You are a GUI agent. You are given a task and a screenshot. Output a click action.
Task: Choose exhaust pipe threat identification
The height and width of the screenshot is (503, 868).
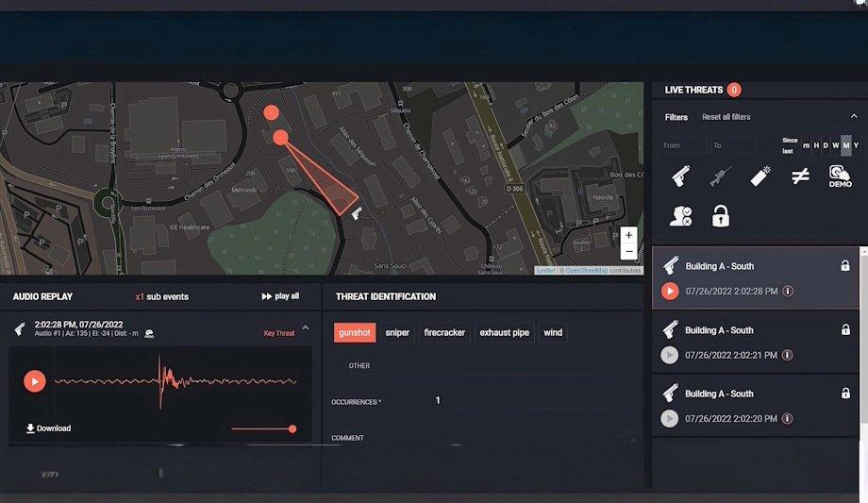[505, 332]
